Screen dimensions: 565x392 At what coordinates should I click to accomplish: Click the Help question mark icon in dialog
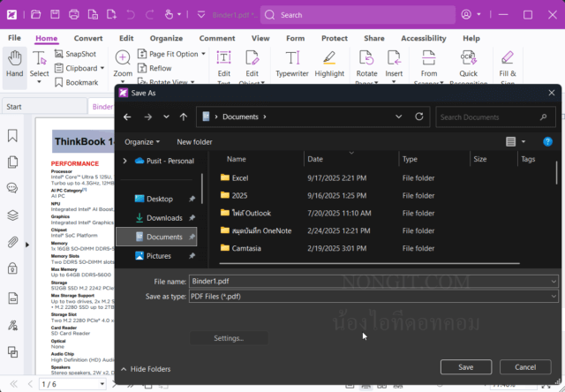click(x=547, y=141)
